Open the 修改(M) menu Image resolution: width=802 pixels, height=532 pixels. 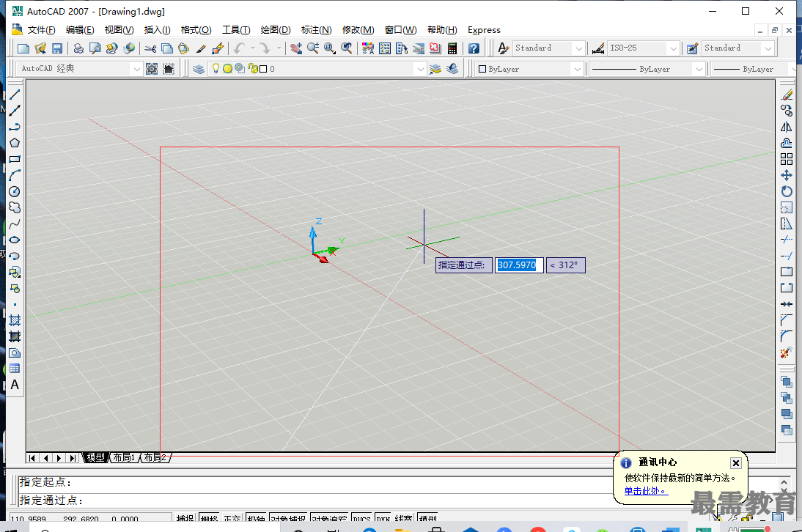[358, 29]
